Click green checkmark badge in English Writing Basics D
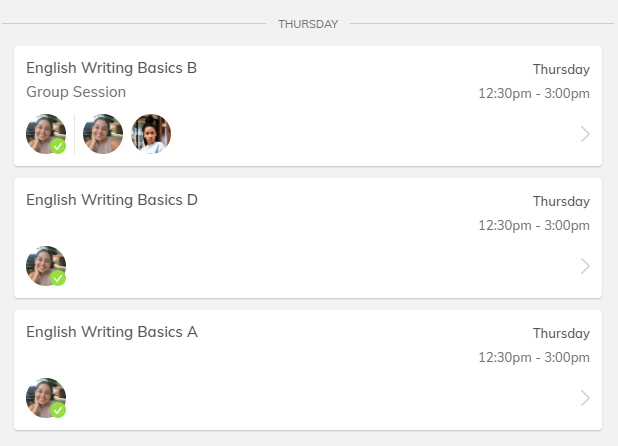The width and height of the screenshot is (618, 446). point(58,278)
